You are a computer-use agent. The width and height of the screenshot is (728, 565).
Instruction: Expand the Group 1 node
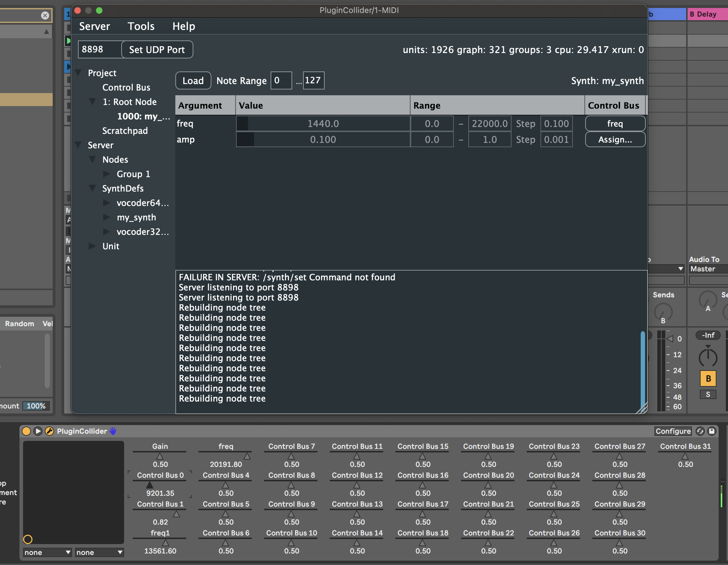(106, 174)
